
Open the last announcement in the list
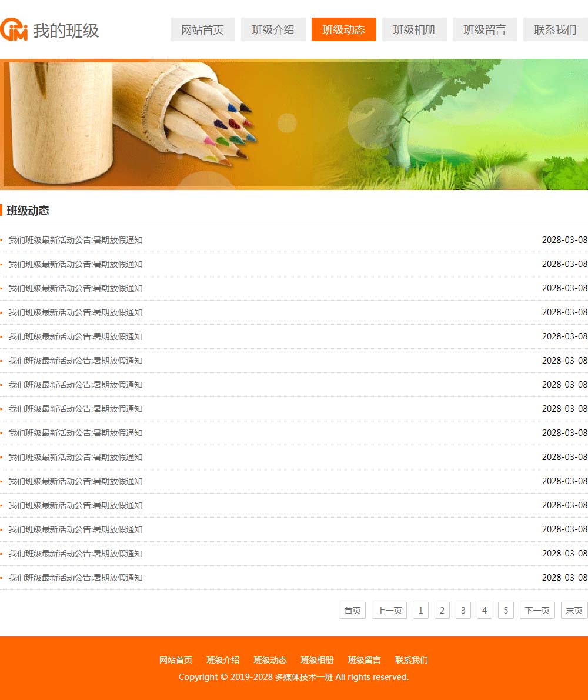click(x=75, y=578)
